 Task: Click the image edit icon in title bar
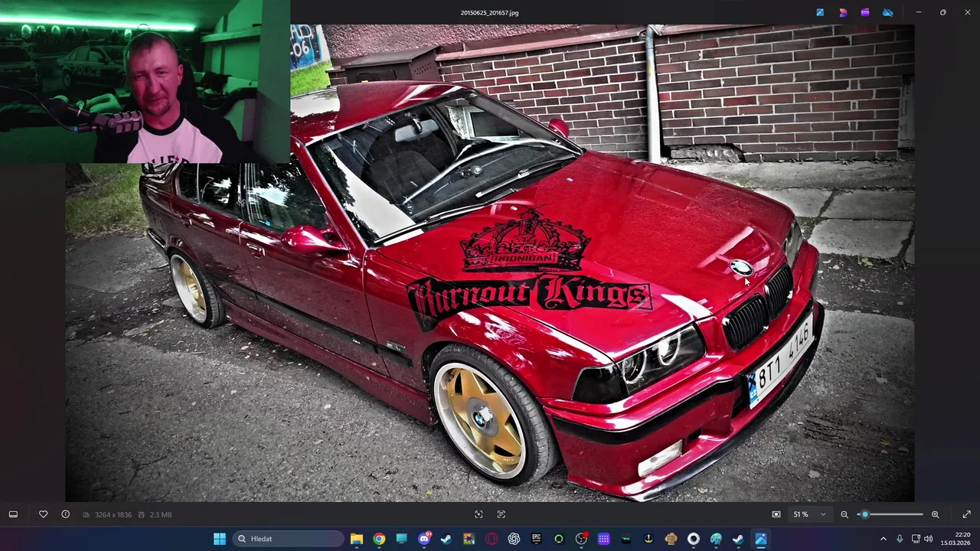pyautogui.click(x=820, y=12)
